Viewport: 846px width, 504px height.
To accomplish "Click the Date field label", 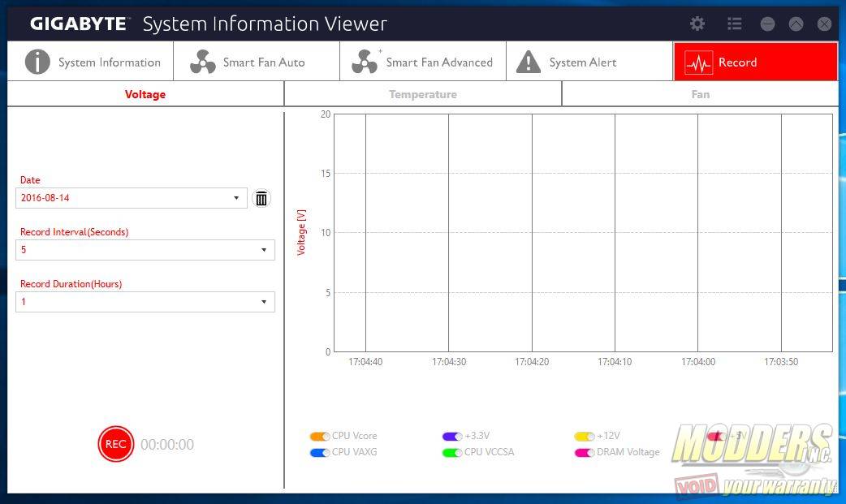I will click(30, 180).
